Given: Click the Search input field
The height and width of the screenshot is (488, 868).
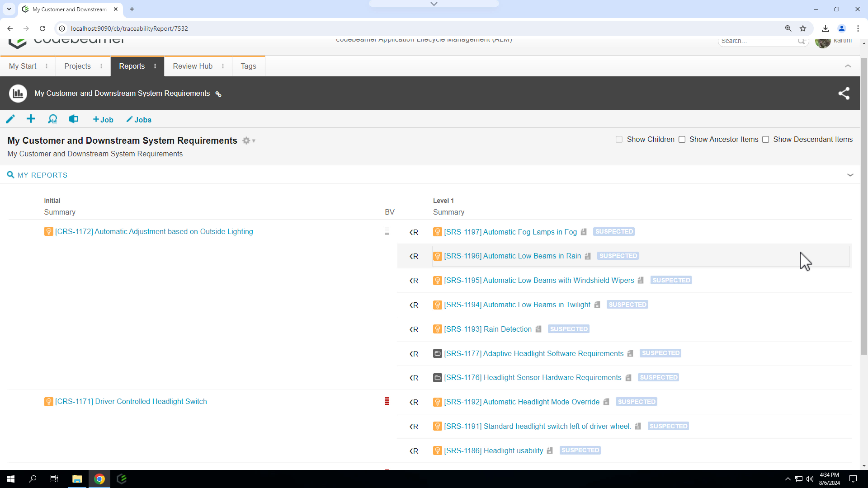Looking at the screenshot, I should click(x=758, y=41).
